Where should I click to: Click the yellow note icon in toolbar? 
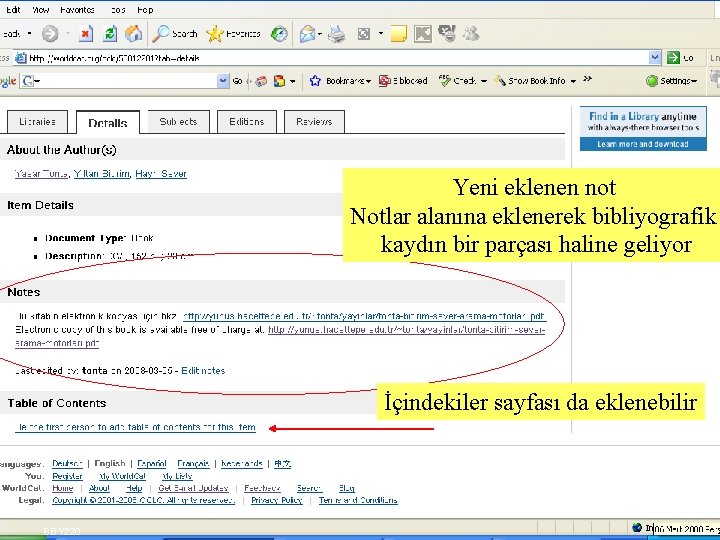(398, 34)
